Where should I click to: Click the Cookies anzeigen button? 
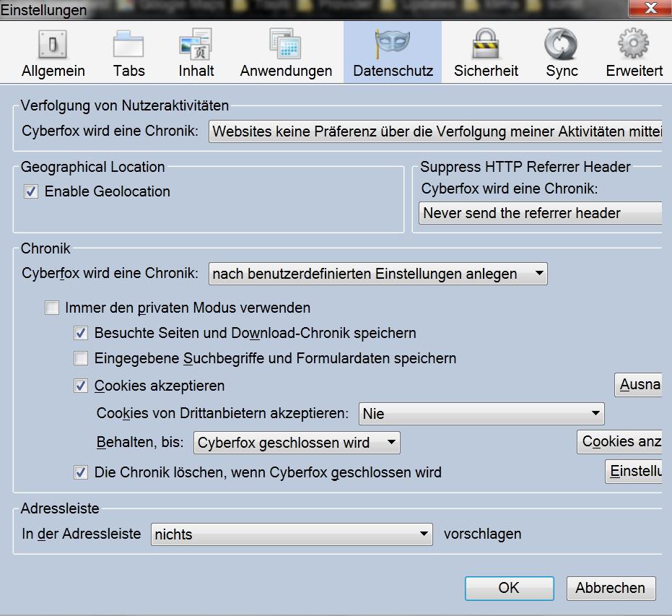coord(620,441)
